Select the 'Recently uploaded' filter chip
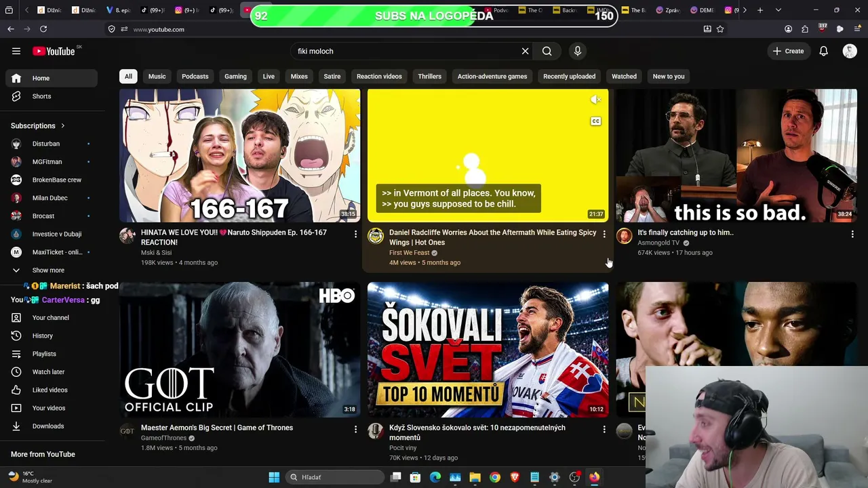Viewport: 868px width, 488px height. (569, 76)
